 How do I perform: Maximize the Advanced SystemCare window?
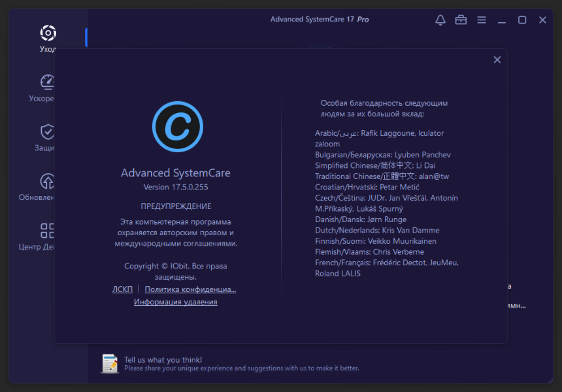pyautogui.click(x=522, y=20)
